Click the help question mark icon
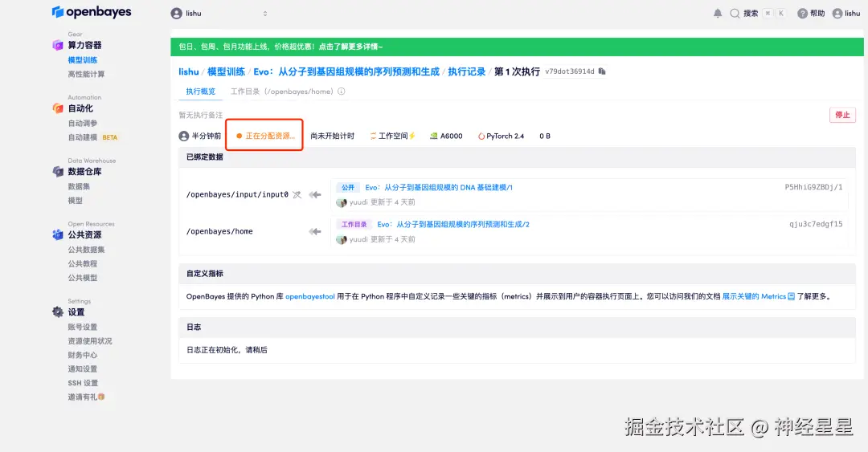Viewport: 868px width, 452px height. (x=802, y=14)
